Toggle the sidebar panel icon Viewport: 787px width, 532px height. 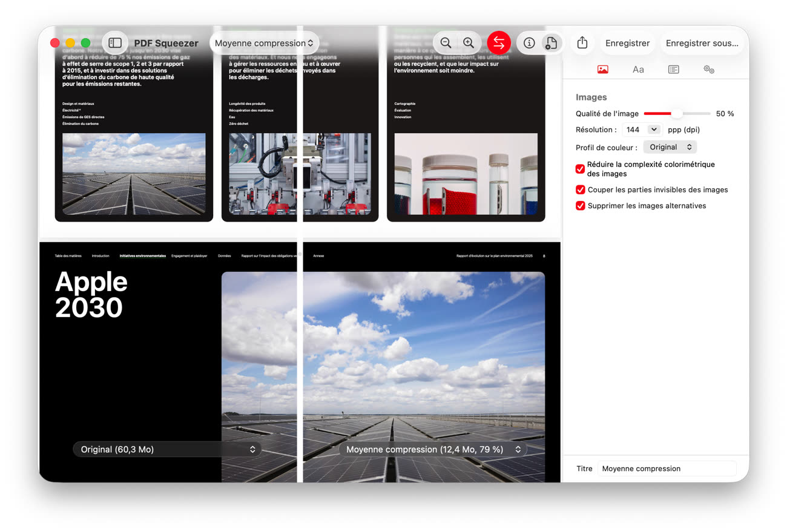click(115, 43)
